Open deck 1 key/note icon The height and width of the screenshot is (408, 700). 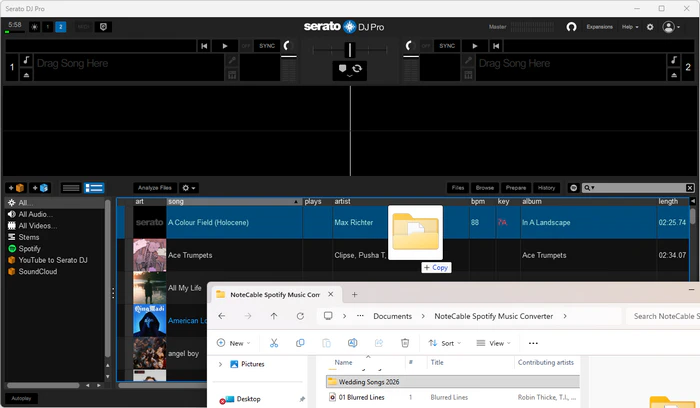click(26, 60)
